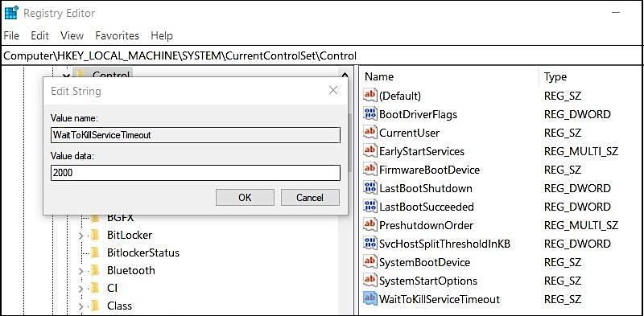Screen dimensions: 644x316
Task: Select the LastBootSucceeded value name
Action: 427,207
